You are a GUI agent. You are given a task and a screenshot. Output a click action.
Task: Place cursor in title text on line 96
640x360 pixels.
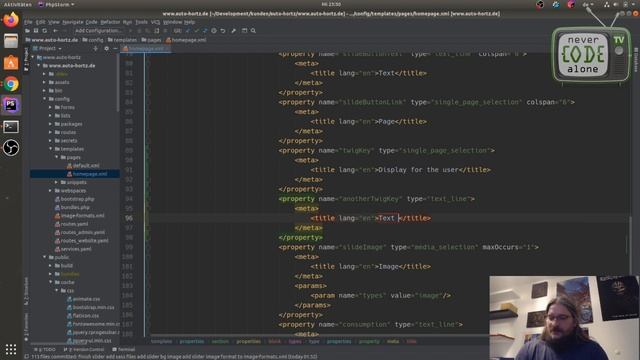[387, 218]
